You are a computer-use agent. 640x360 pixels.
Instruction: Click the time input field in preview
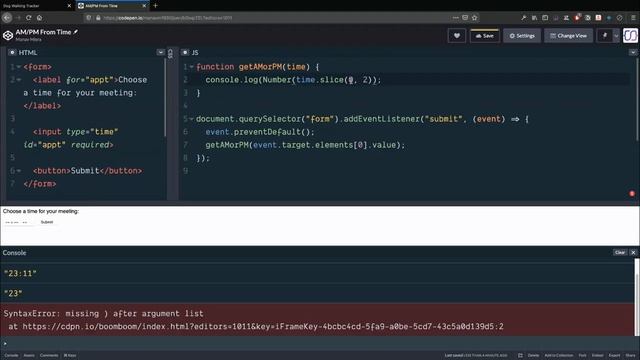19,222
